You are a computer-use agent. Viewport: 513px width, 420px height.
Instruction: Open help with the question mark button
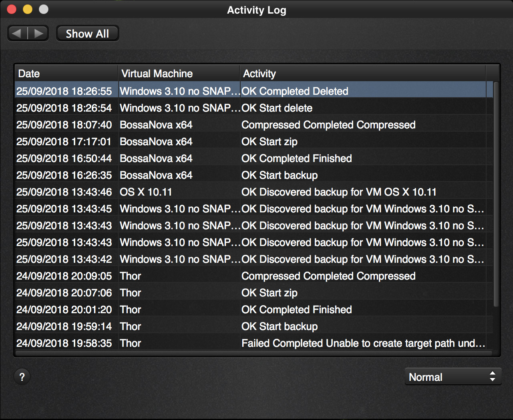(22, 377)
